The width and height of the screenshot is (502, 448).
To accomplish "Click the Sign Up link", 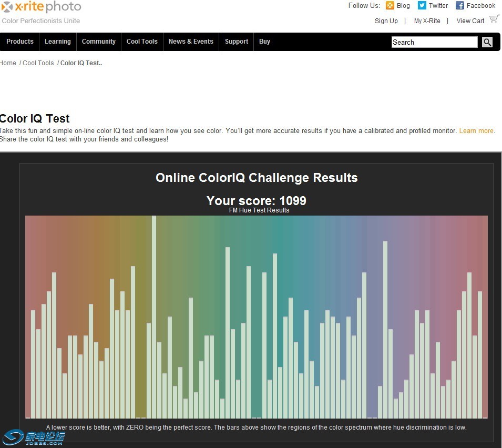I will point(386,21).
